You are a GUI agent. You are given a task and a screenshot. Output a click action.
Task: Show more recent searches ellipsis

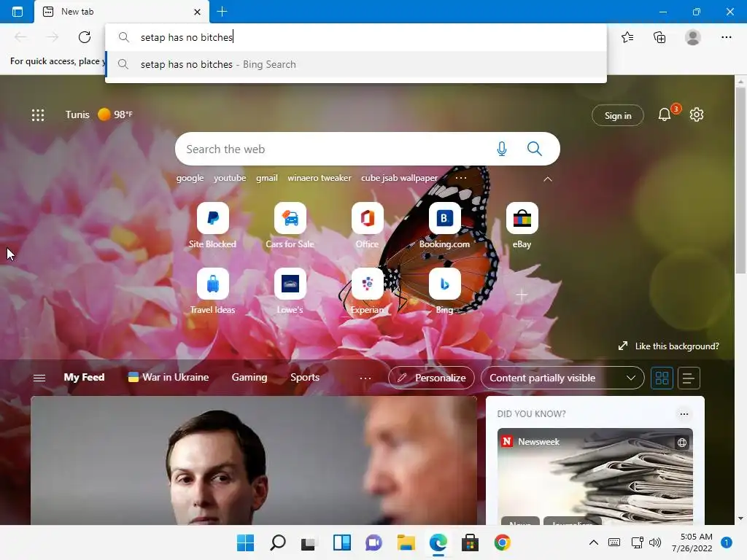pyautogui.click(x=461, y=178)
